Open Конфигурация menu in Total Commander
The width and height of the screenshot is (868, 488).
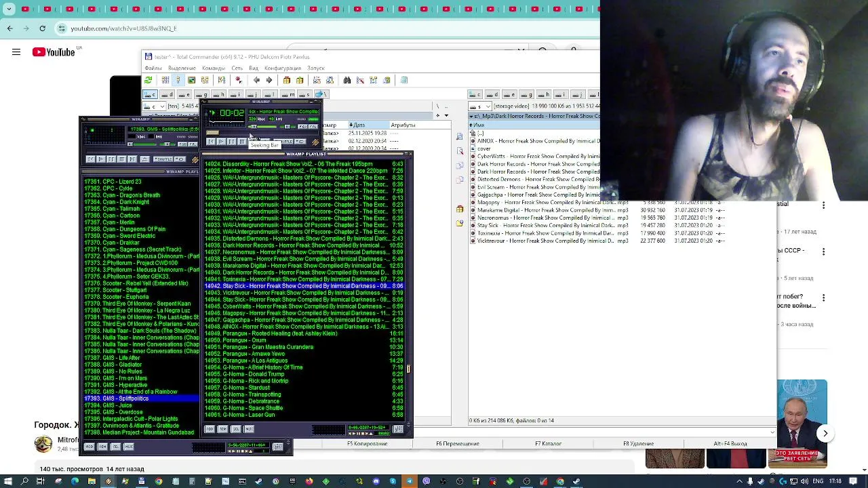[x=283, y=68]
